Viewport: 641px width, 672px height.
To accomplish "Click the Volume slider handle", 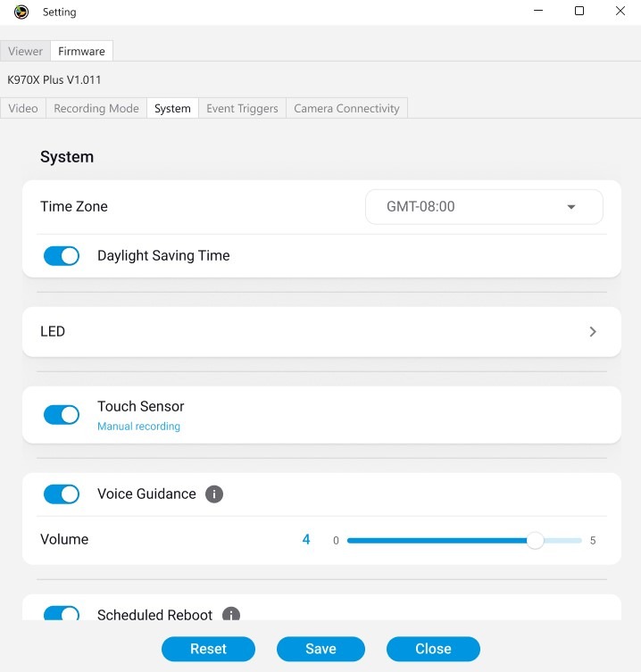I will click(x=535, y=541).
